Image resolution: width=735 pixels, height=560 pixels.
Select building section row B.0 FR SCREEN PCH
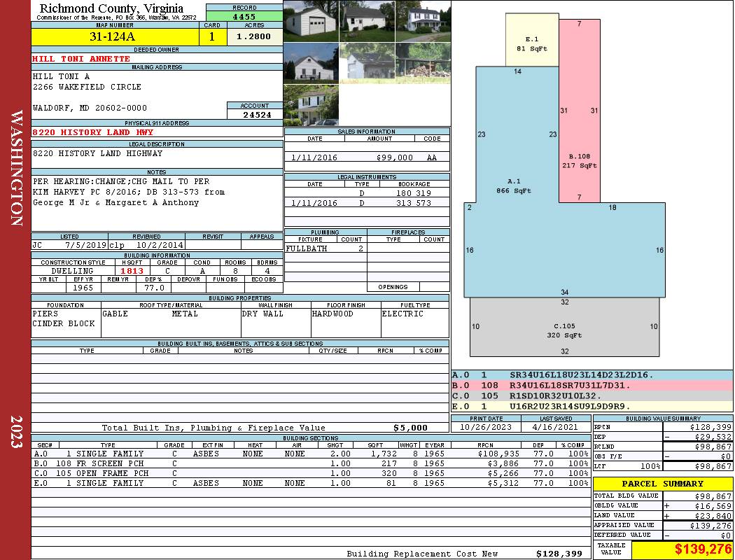pyautogui.click(x=310, y=463)
